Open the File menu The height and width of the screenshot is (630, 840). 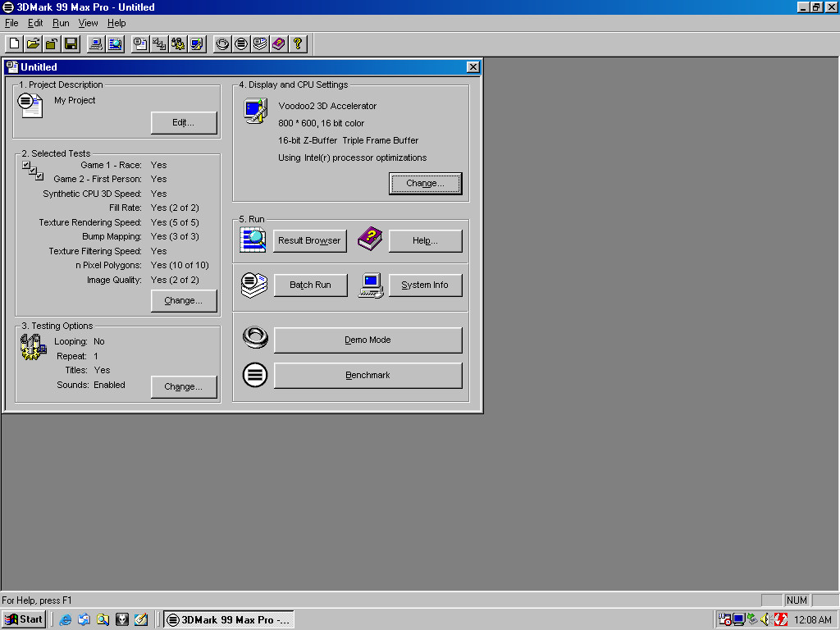pyautogui.click(x=11, y=23)
